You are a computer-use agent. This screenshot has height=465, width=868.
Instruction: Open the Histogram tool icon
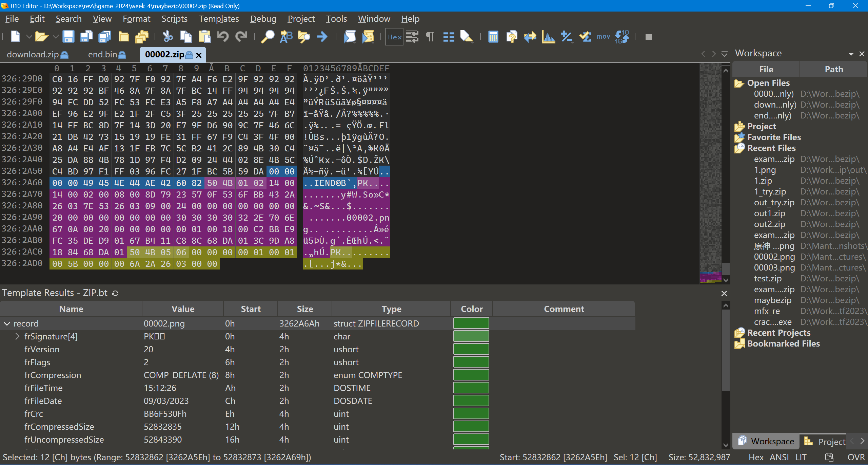click(x=548, y=37)
